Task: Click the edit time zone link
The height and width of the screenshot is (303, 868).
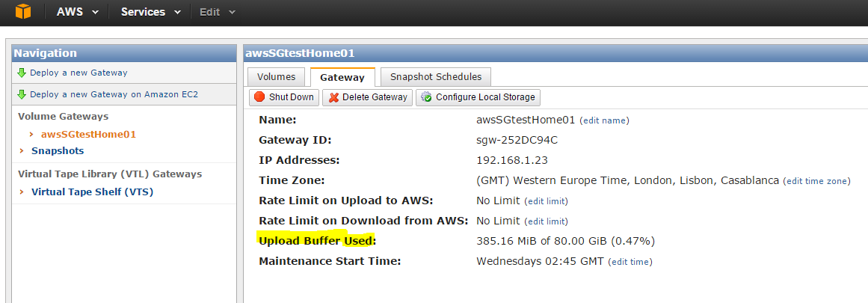Action: pyautogui.click(x=816, y=181)
